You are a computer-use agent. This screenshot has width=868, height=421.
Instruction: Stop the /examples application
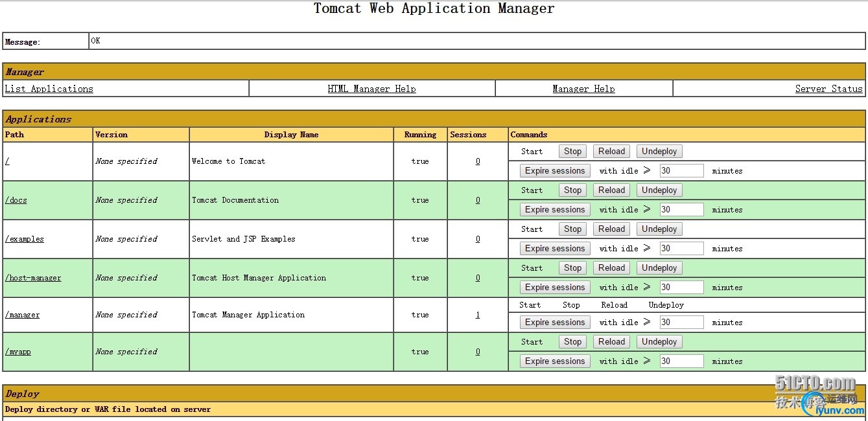[572, 229]
